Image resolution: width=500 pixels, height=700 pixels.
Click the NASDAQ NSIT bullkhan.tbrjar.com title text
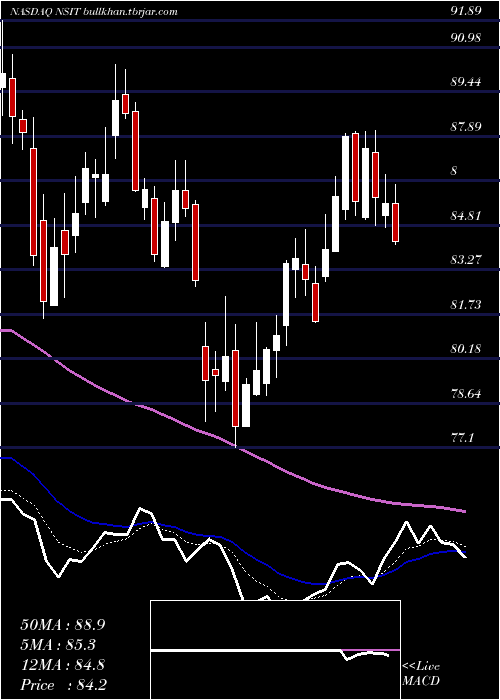click(93, 12)
